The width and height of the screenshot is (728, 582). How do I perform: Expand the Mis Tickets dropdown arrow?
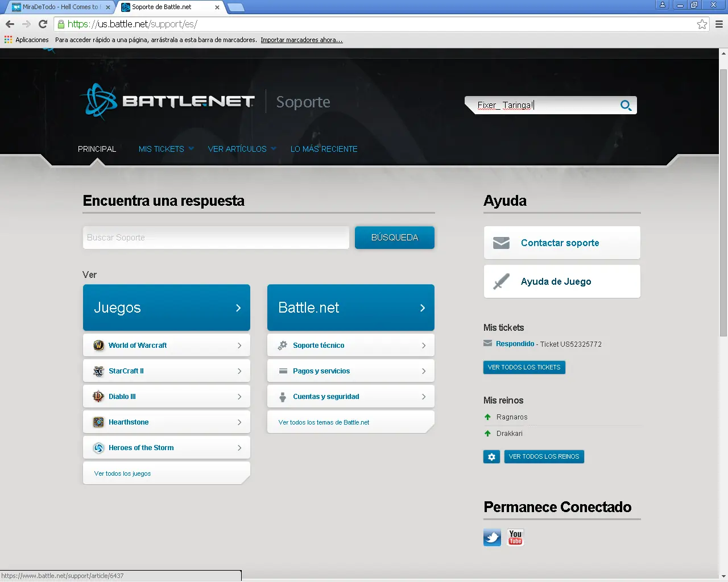191,149
